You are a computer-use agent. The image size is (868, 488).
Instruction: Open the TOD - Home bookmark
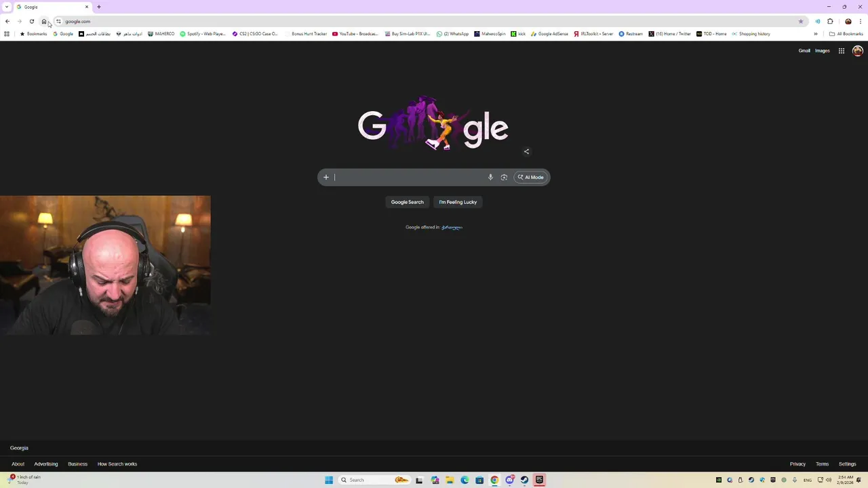click(x=711, y=34)
